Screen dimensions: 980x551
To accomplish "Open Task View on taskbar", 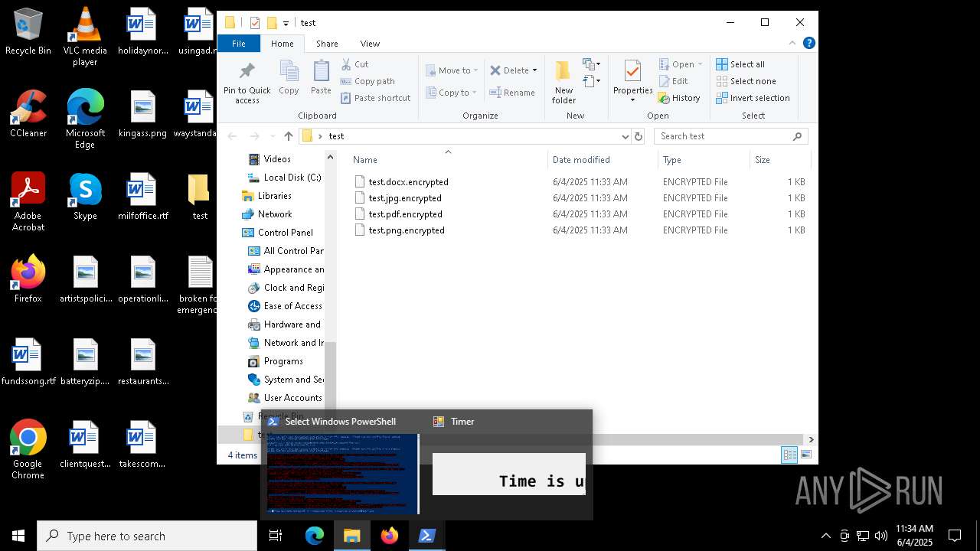I will [x=276, y=536].
